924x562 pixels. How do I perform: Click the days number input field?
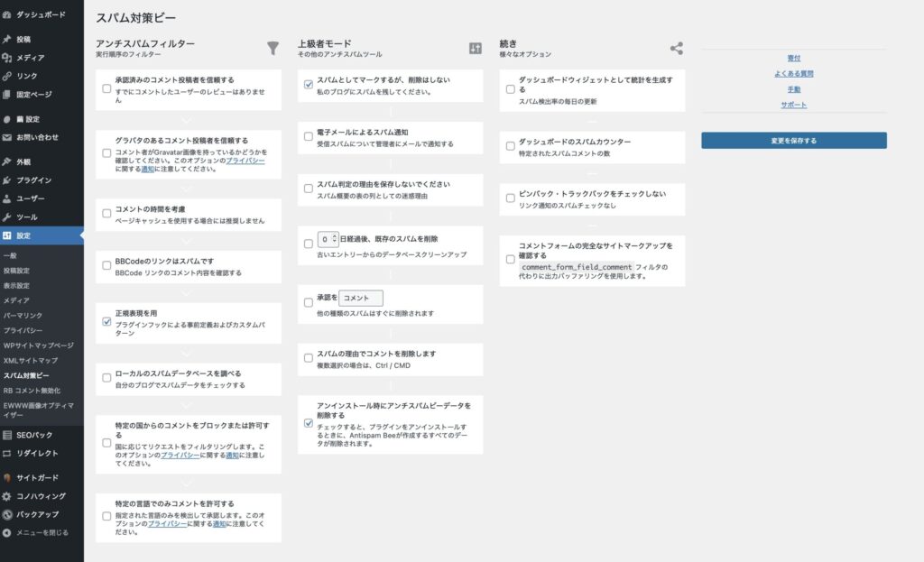(325, 239)
